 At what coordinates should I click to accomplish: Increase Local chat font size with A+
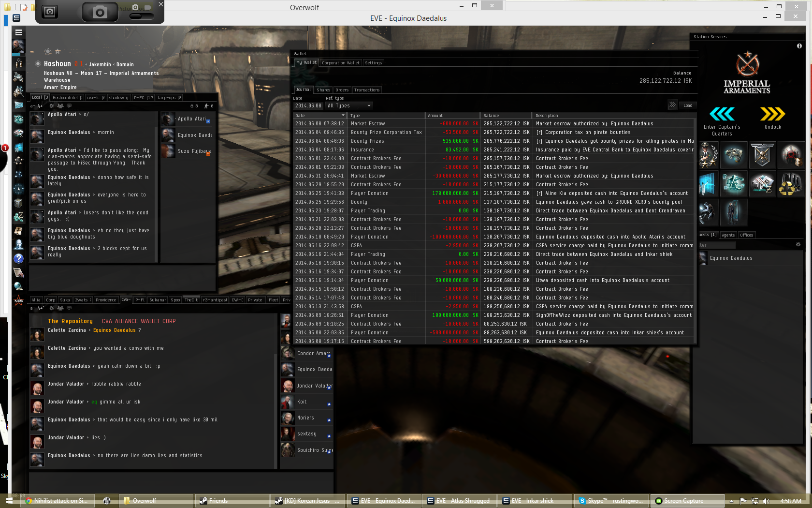point(40,106)
